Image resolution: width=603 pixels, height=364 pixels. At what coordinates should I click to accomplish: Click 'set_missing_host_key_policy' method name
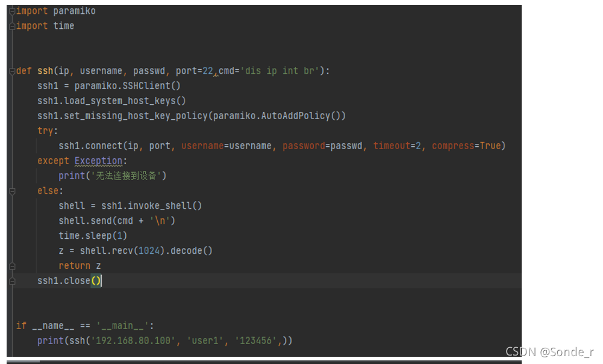point(136,116)
